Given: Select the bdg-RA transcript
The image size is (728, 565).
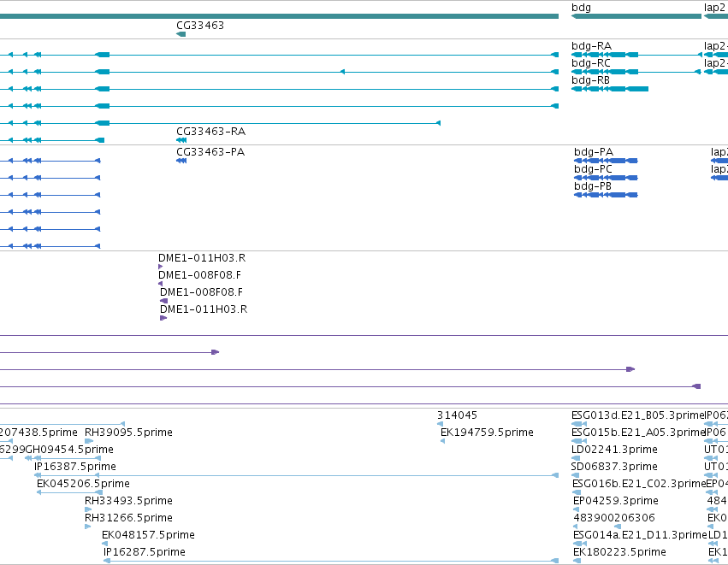Looking at the screenshot, I should (x=636, y=55).
